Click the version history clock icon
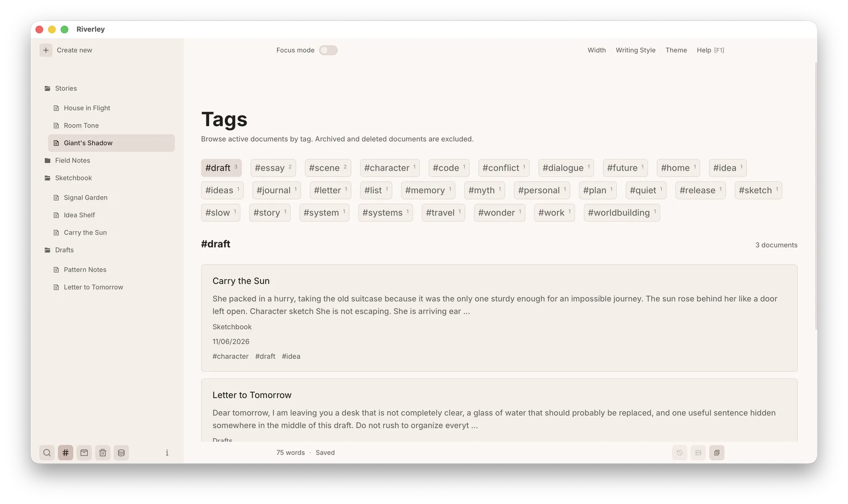The width and height of the screenshot is (848, 504). click(x=680, y=453)
